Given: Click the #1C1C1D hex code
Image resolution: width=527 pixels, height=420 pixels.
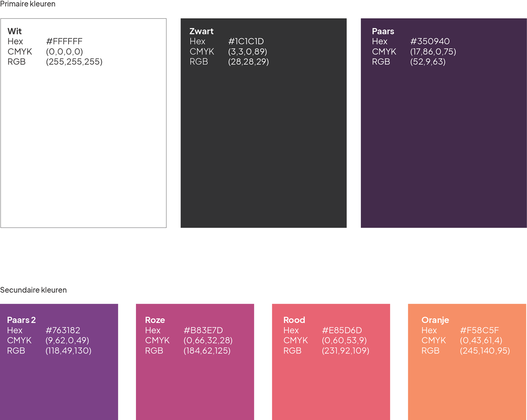Looking at the screenshot, I should click(x=246, y=41).
